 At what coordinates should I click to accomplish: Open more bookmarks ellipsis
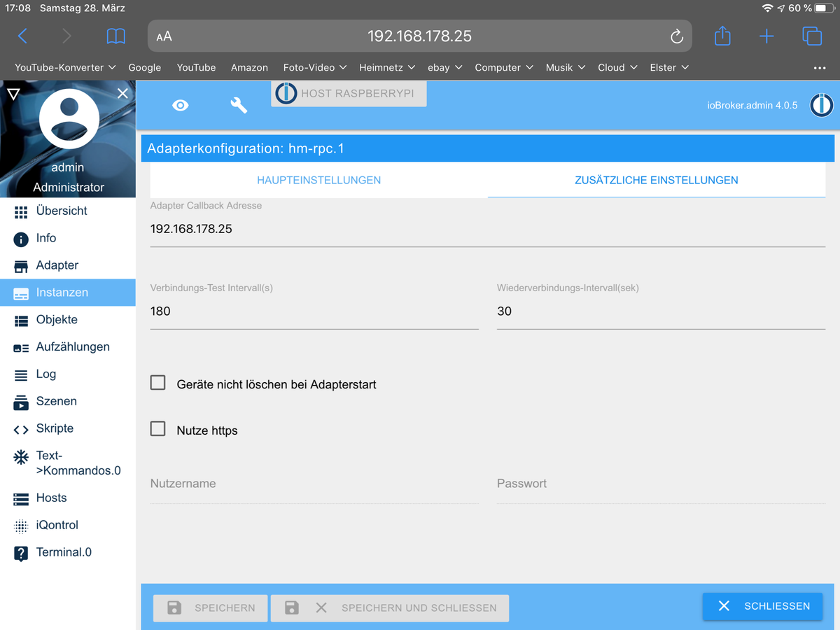click(x=820, y=68)
